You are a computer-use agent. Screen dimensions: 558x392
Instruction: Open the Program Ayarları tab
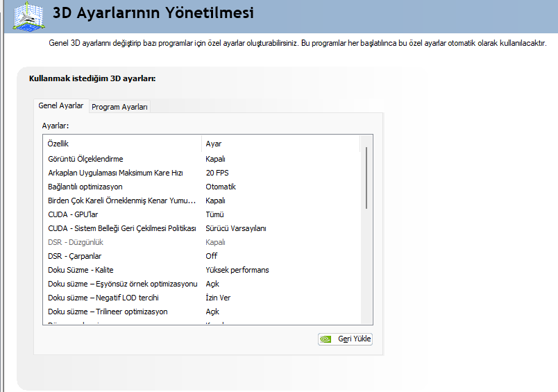(119, 107)
